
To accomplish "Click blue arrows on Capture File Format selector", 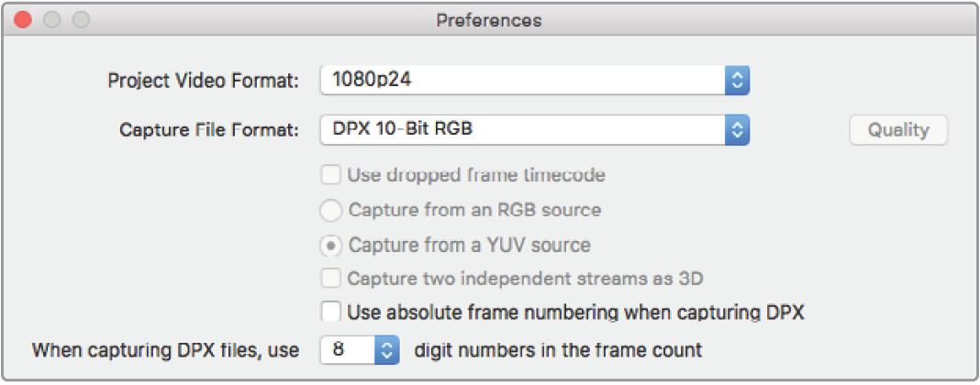I will point(738,129).
